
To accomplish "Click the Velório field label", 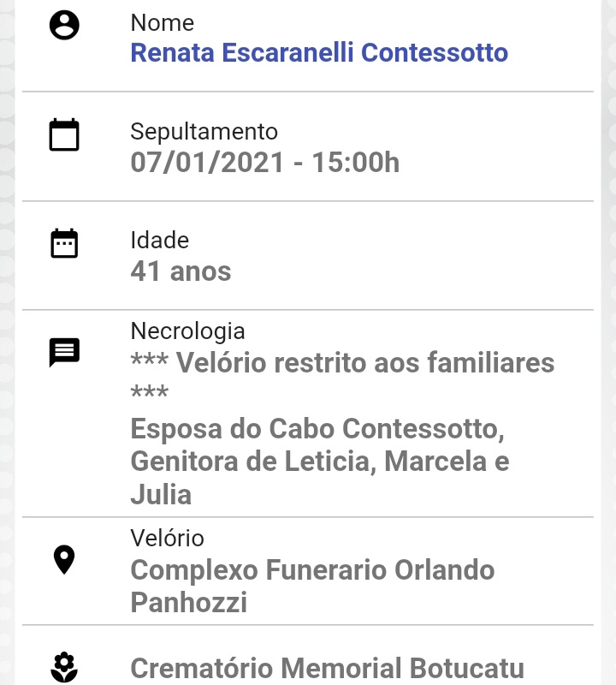I will [167, 539].
